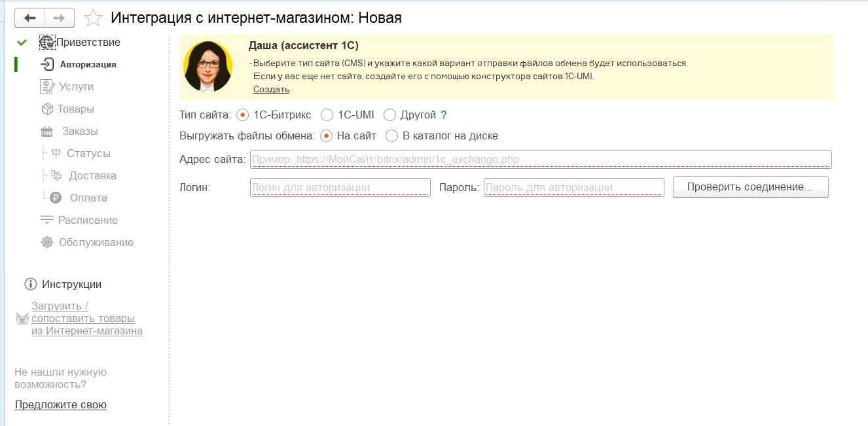Add page to favorites with star icon
The image size is (868, 426).
pyautogui.click(x=93, y=18)
